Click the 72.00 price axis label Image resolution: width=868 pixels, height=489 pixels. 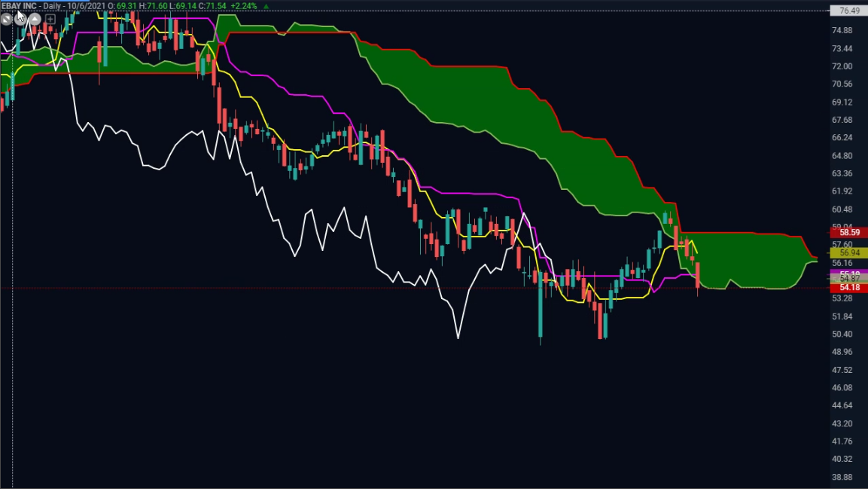coord(842,66)
